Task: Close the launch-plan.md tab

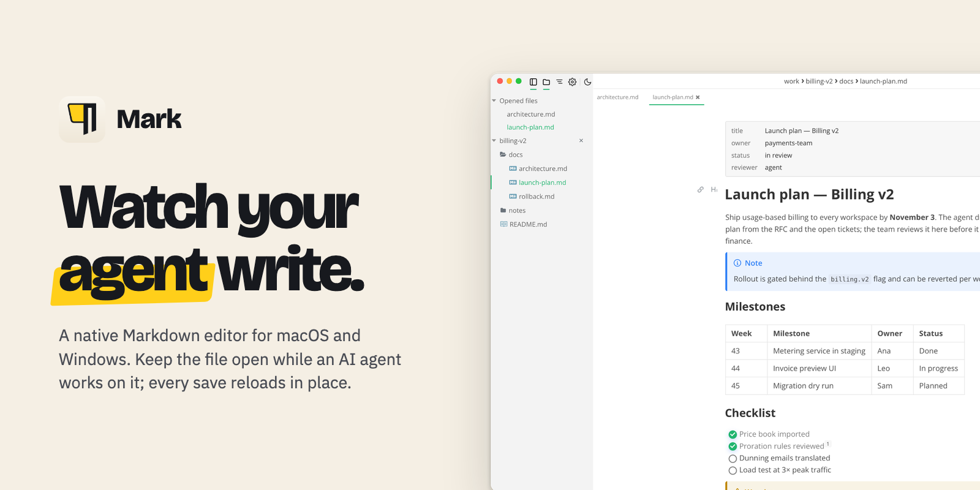Action: click(x=698, y=97)
